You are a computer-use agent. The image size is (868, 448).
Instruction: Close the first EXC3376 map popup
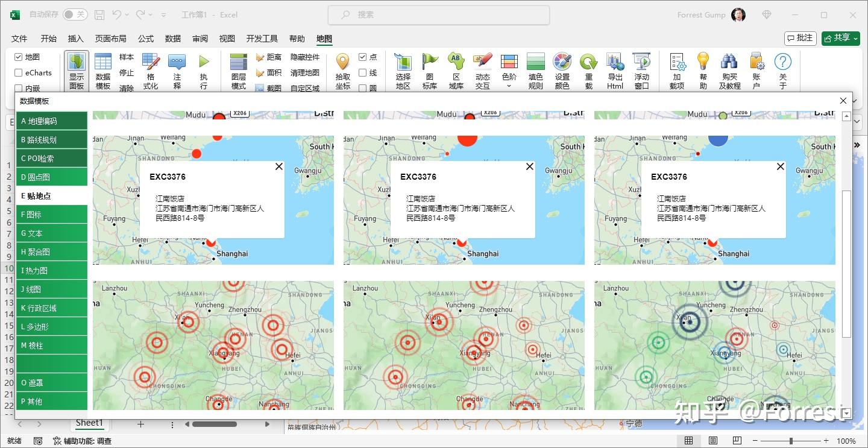(278, 166)
